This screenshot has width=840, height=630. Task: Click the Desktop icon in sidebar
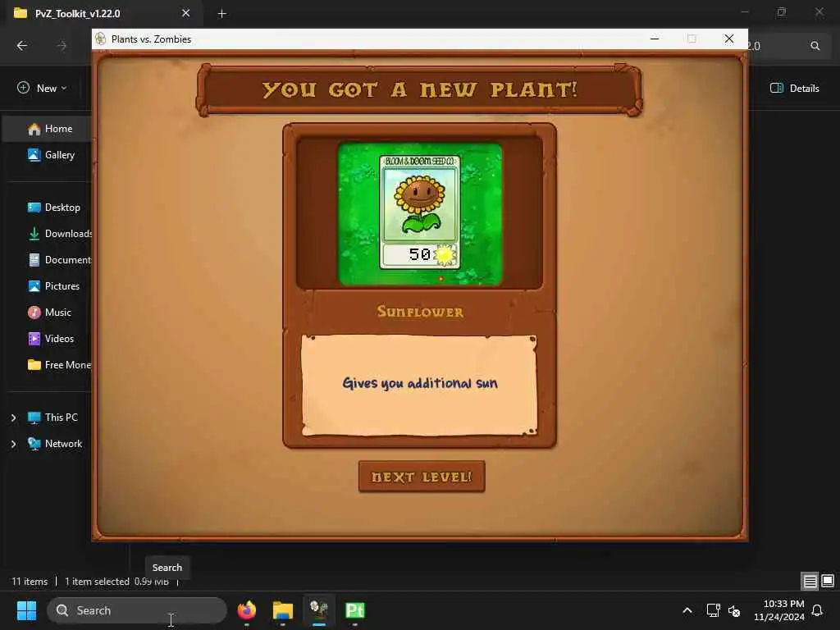(x=34, y=208)
